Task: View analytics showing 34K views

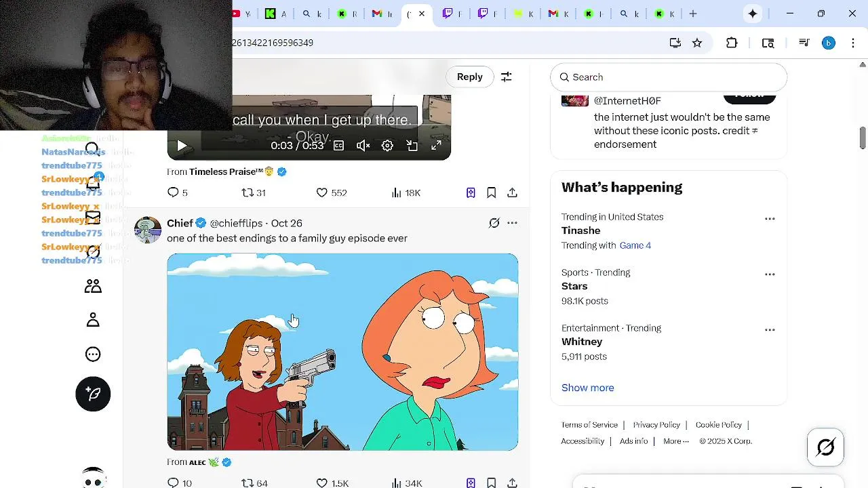Action: click(x=407, y=483)
